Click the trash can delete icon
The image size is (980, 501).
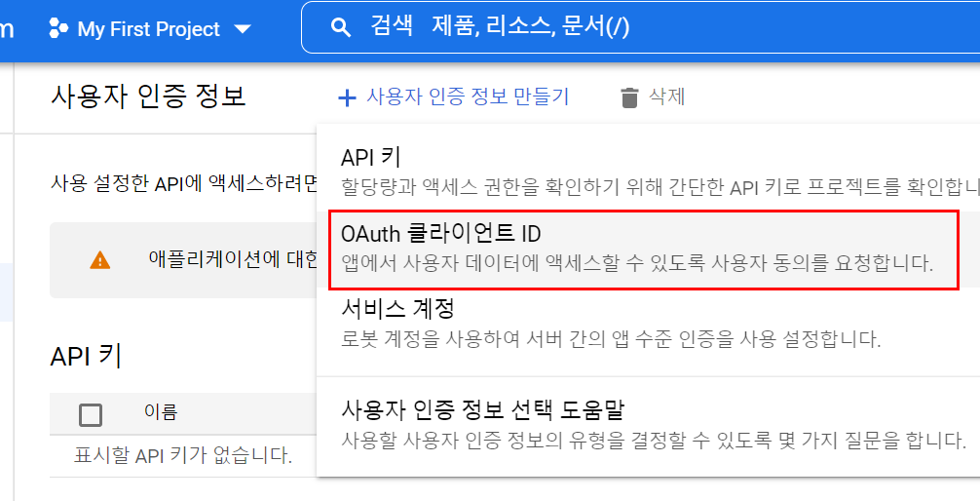pos(629,97)
